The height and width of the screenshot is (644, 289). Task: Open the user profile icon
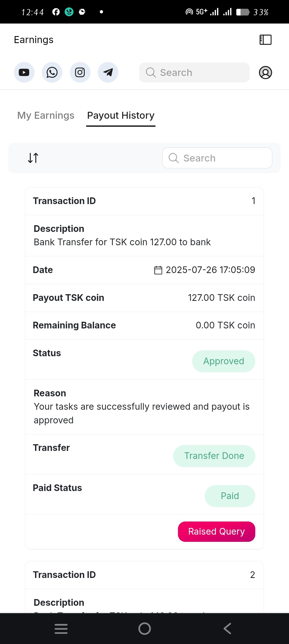pyautogui.click(x=265, y=72)
